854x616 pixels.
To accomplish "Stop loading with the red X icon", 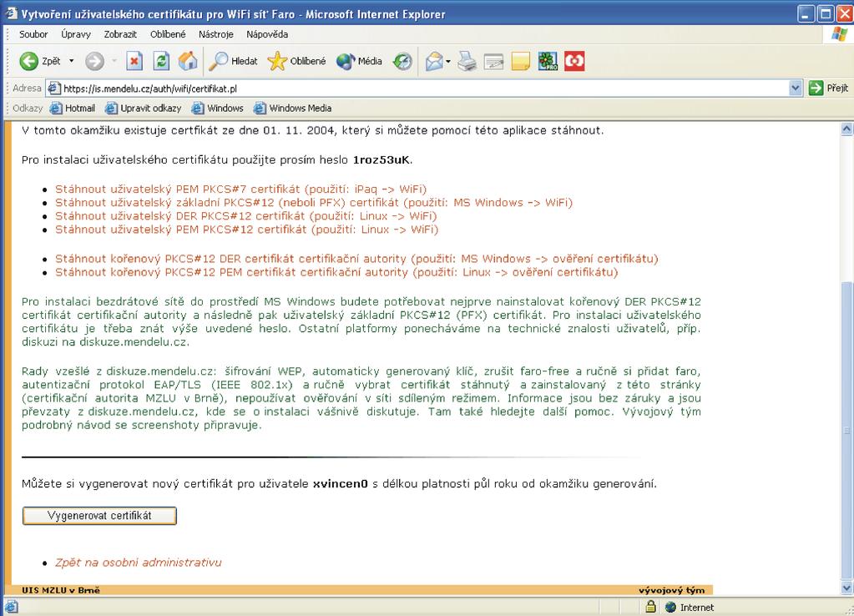I will tap(134, 61).
